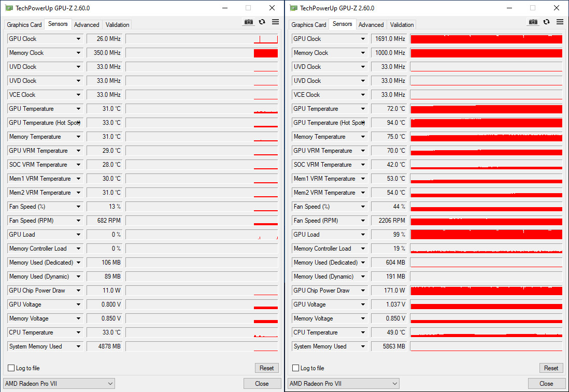The height and width of the screenshot is (392, 569).
Task: Click Close button in right window
Action: 547,384
